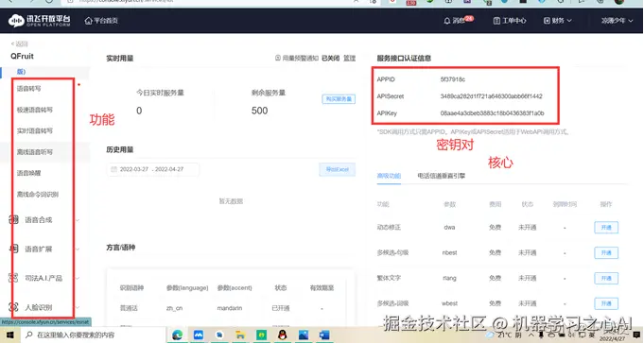Select 语音转写 in sidebar
This screenshot has height=344, width=644.
28,88
